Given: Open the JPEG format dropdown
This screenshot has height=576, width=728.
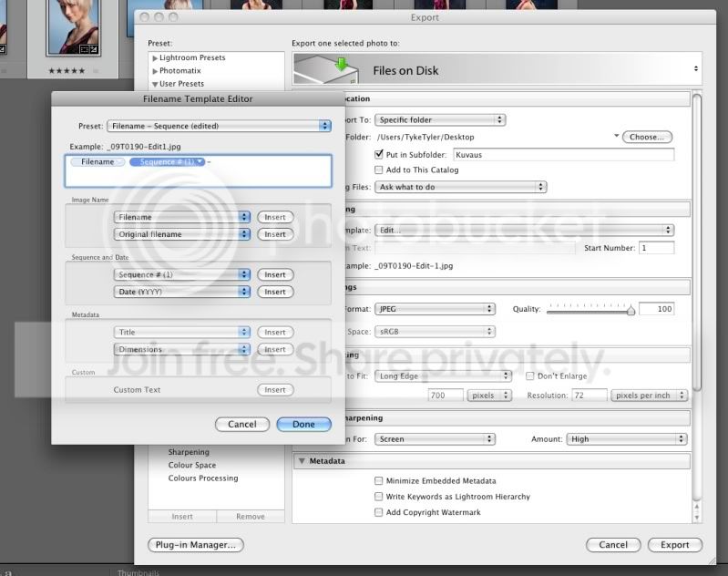Looking at the screenshot, I should pos(436,310).
